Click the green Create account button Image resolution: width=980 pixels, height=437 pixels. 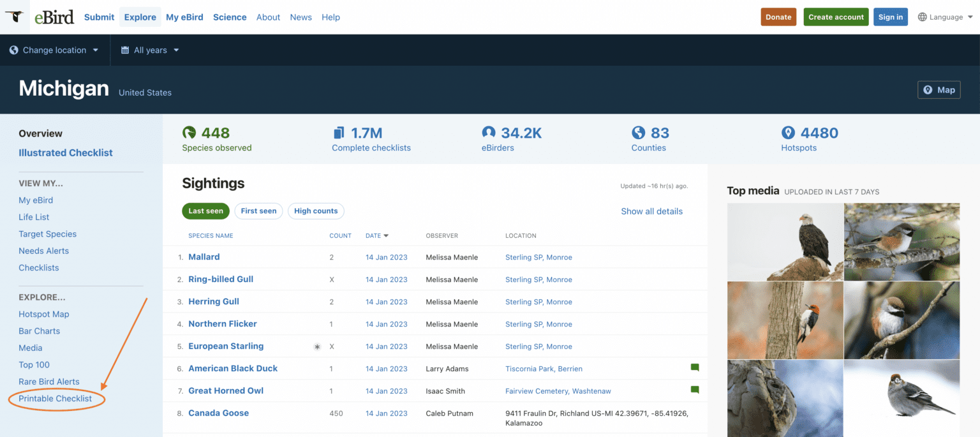(x=836, y=17)
